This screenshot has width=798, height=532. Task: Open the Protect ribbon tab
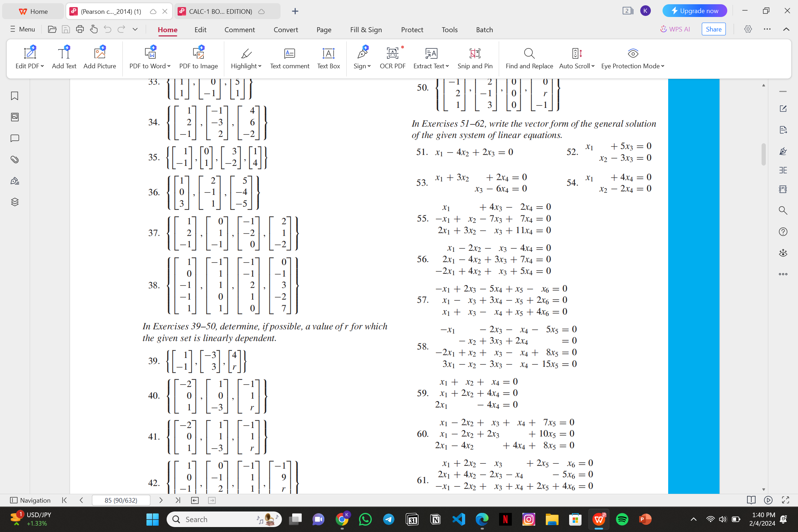coord(412,30)
